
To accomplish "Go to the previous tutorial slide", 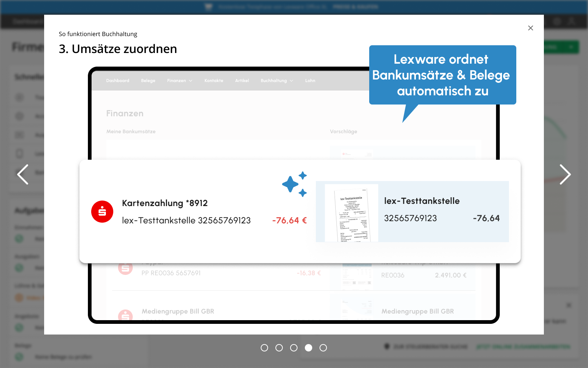I will coord(23,174).
